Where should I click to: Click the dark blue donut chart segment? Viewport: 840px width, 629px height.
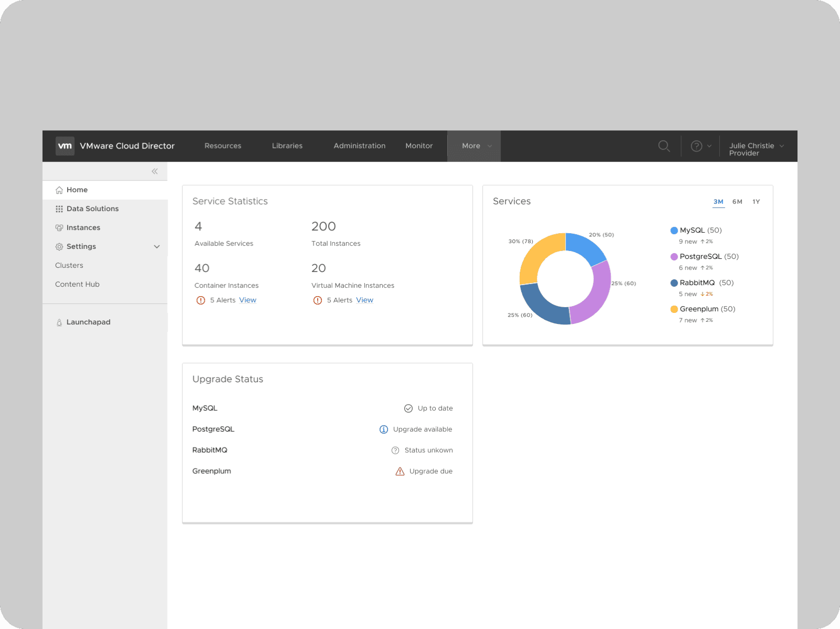pos(541,306)
